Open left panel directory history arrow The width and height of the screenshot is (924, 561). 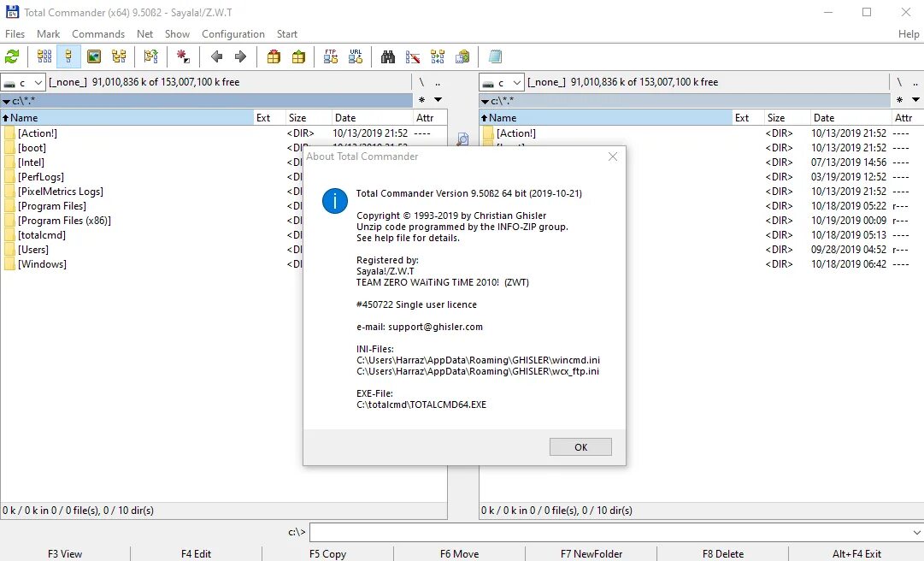coord(438,99)
